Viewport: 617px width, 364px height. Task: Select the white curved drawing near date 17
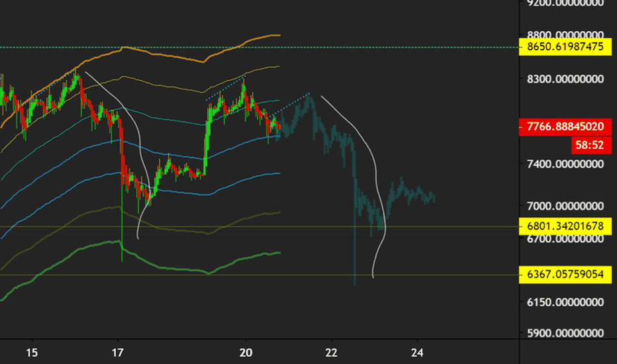click(139, 138)
